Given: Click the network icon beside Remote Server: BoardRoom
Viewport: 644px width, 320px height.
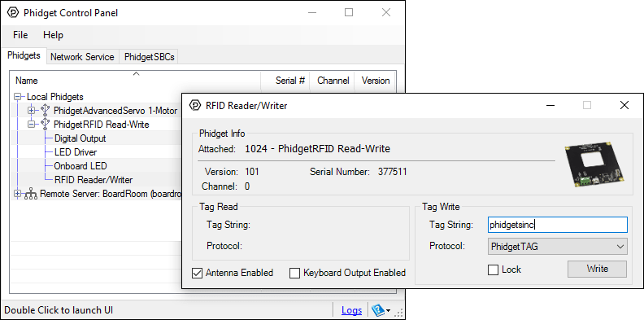Looking at the screenshot, I should click(x=31, y=194).
